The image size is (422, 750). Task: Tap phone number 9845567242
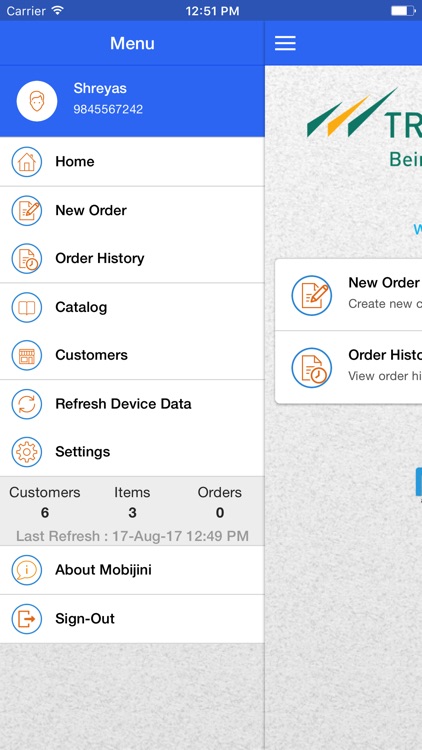tap(108, 109)
